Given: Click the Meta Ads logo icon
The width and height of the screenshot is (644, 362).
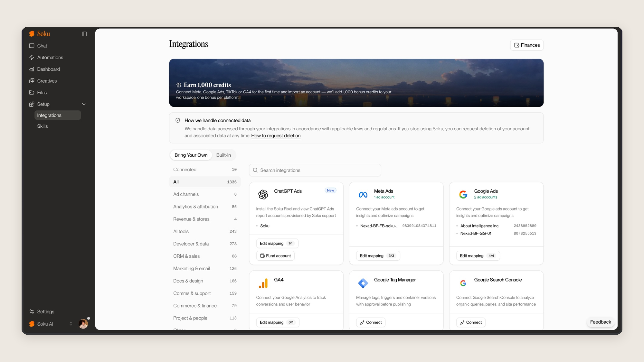Looking at the screenshot, I should [x=363, y=195].
